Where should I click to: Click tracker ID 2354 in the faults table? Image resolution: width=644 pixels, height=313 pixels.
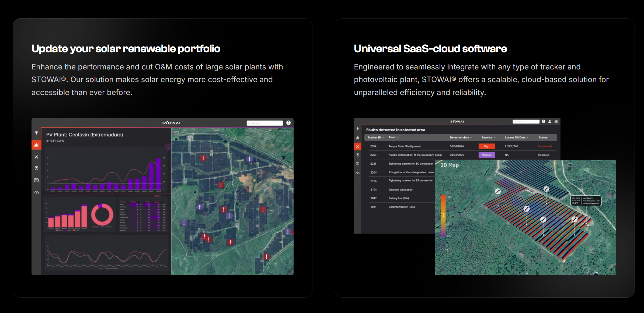point(373,146)
